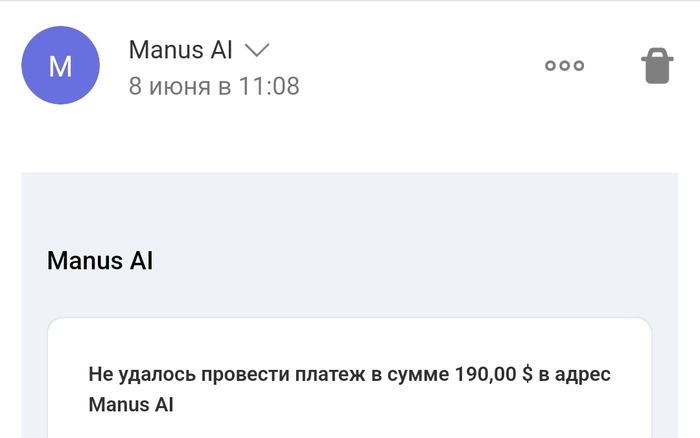Click the purple "M" sender avatar

(x=60, y=66)
